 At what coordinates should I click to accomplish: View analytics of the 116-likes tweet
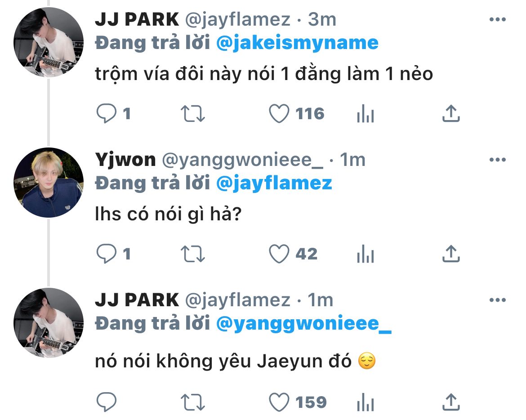[x=366, y=113]
